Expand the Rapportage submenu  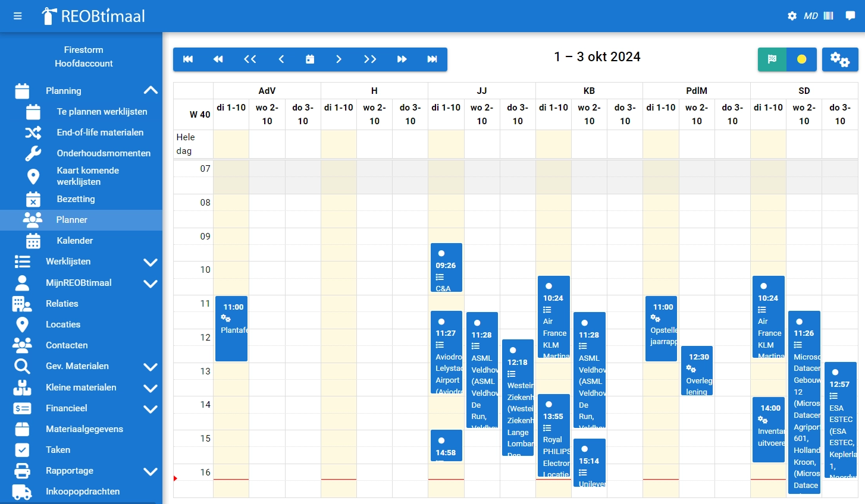(x=151, y=471)
